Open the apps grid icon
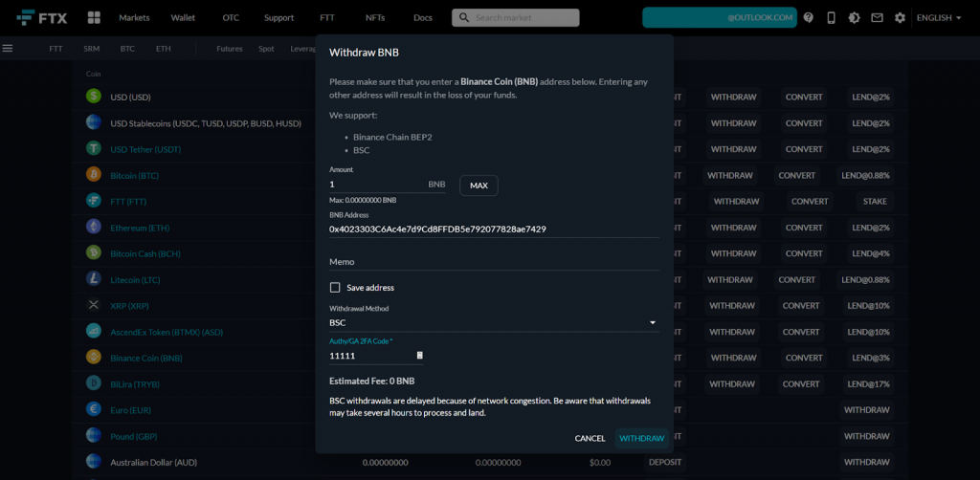980x480 pixels. pyautogui.click(x=95, y=17)
